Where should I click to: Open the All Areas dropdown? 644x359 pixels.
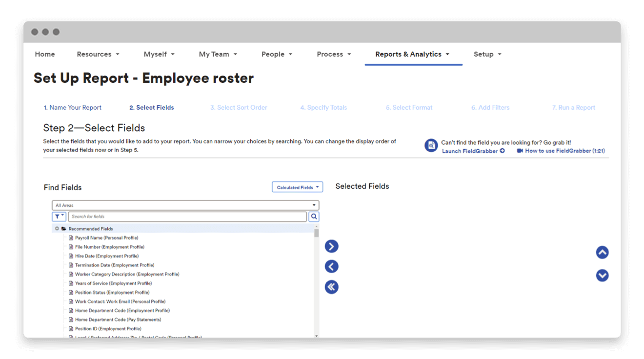click(x=185, y=205)
